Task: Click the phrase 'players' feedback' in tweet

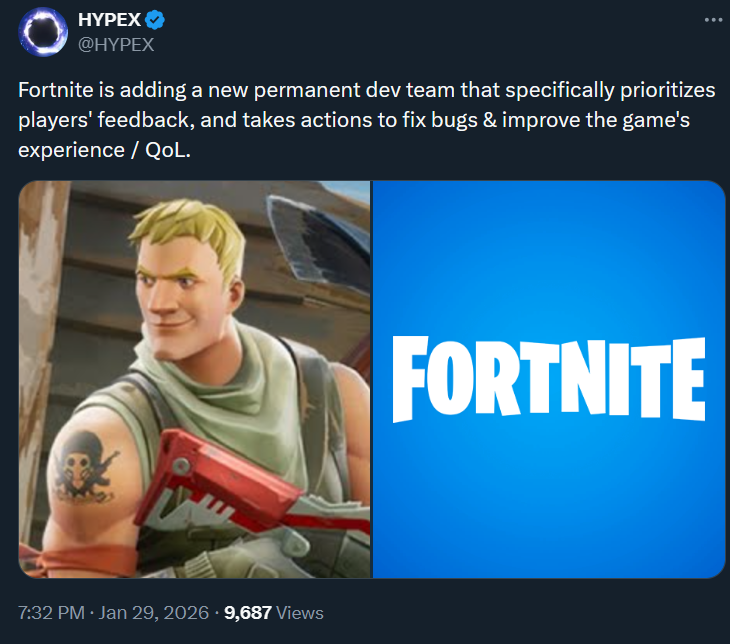Action: [104, 120]
